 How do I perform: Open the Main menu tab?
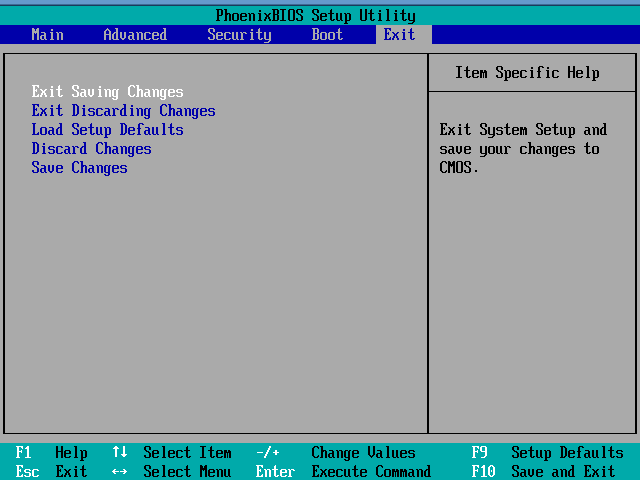click(47, 35)
